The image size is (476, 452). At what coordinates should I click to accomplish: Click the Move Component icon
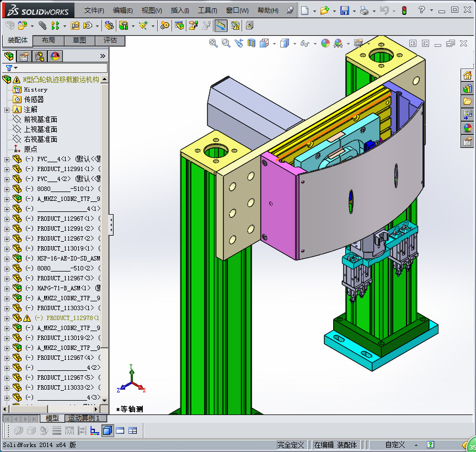pyautogui.click(x=88, y=25)
